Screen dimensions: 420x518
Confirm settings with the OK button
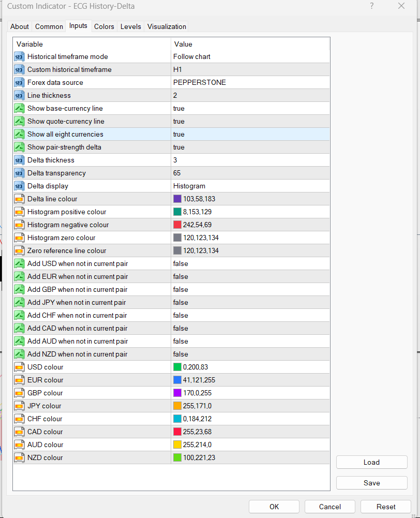(274, 507)
